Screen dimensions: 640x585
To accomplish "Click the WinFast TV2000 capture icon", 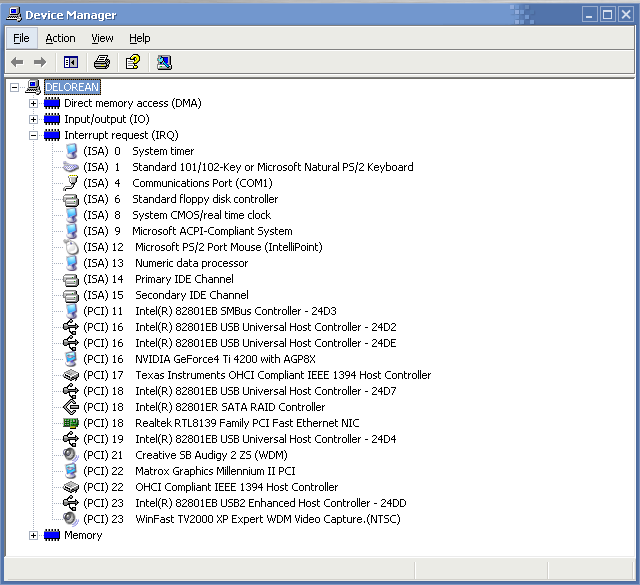I will coord(71,519).
